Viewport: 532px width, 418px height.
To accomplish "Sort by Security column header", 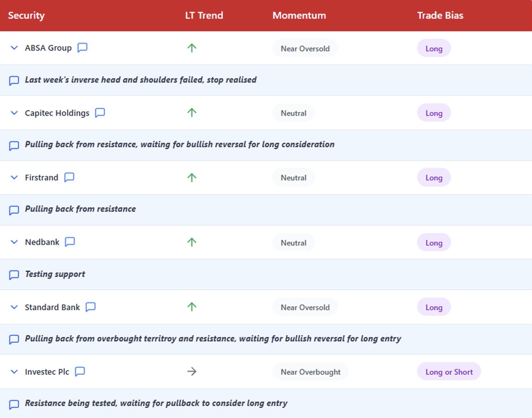I will (x=26, y=15).
